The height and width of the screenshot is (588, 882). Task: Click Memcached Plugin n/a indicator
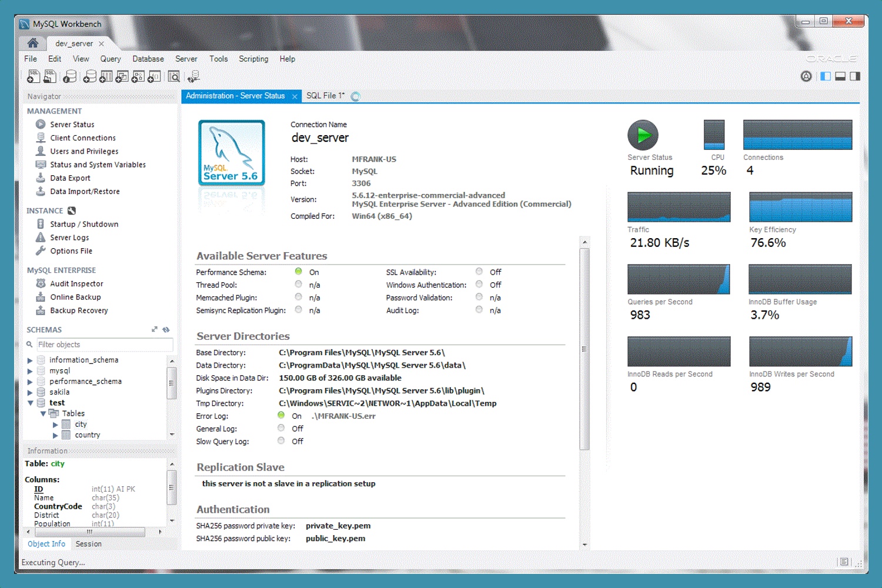click(x=299, y=298)
